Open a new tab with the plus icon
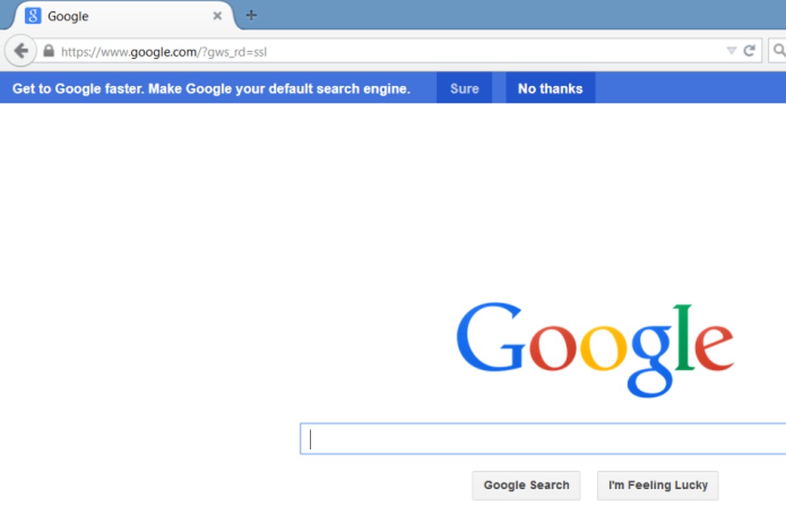 click(x=251, y=15)
